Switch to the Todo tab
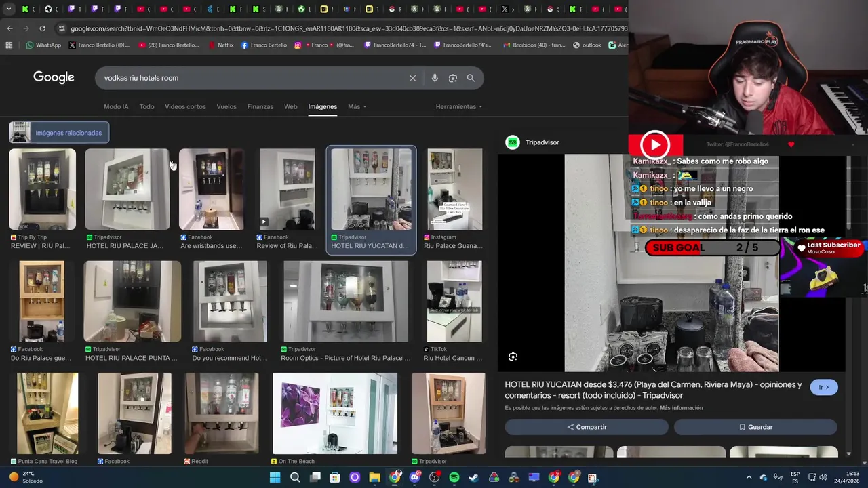Screen dimensions: 868x488 (x=146, y=106)
